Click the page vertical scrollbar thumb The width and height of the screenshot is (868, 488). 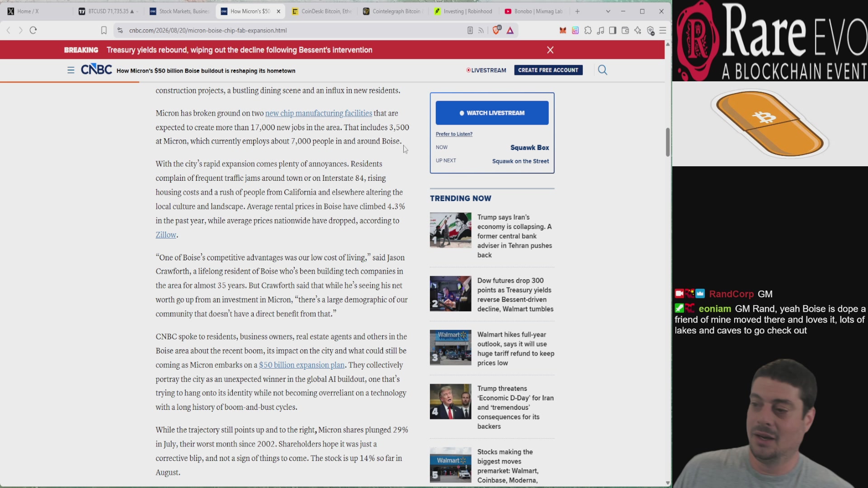[x=668, y=142]
